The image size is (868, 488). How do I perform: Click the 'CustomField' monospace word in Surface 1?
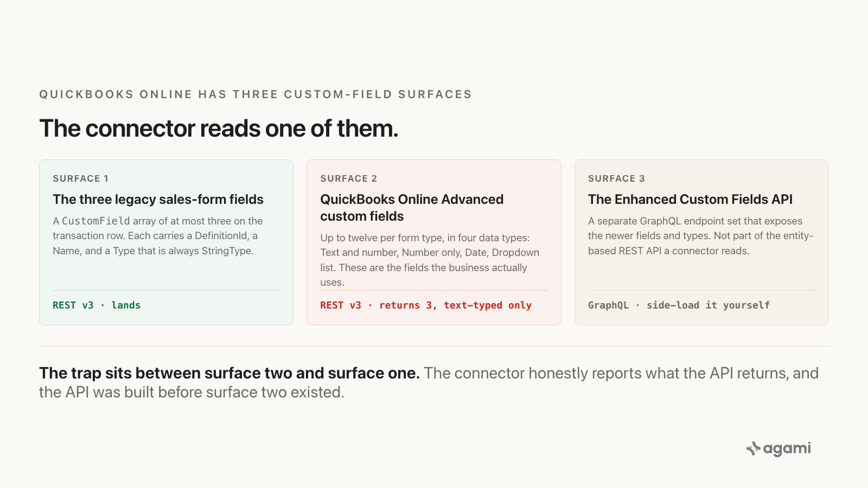point(96,221)
